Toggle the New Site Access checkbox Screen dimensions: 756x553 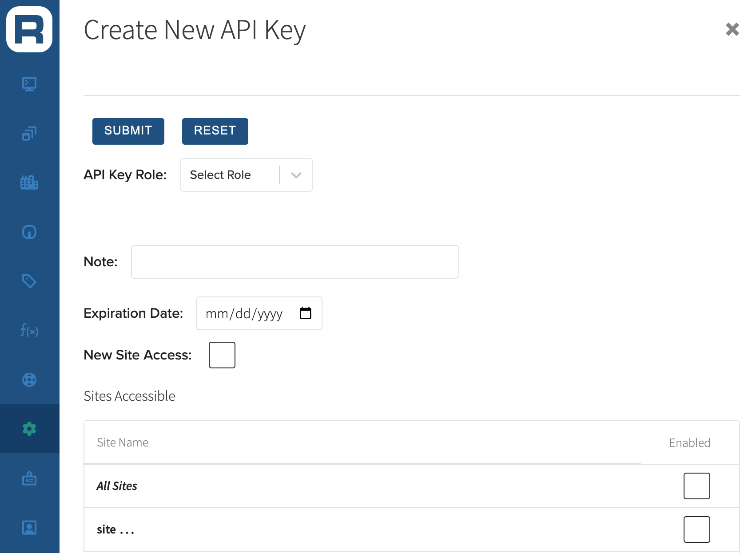click(222, 355)
